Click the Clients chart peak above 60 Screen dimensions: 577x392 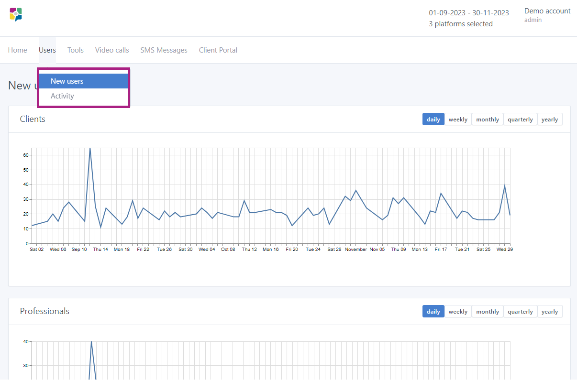coord(90,149)
